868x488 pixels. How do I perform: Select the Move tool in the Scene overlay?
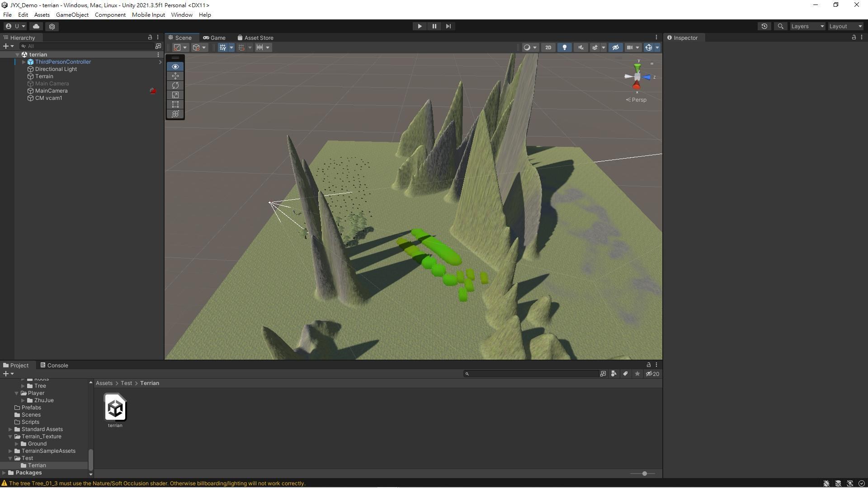175,76
